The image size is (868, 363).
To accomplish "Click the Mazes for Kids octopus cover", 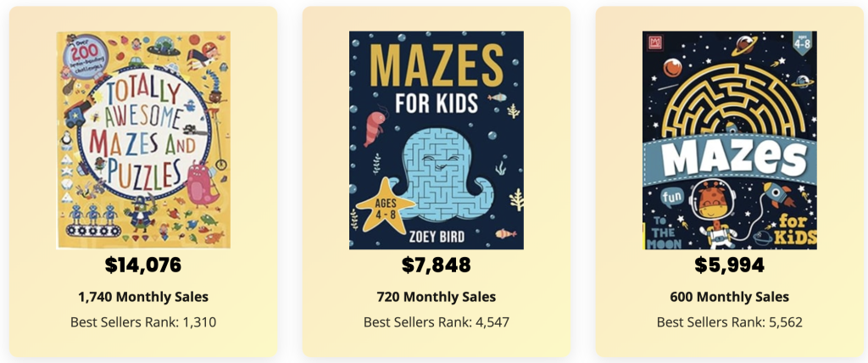I will pyautogui.click(x=436, y=140).
